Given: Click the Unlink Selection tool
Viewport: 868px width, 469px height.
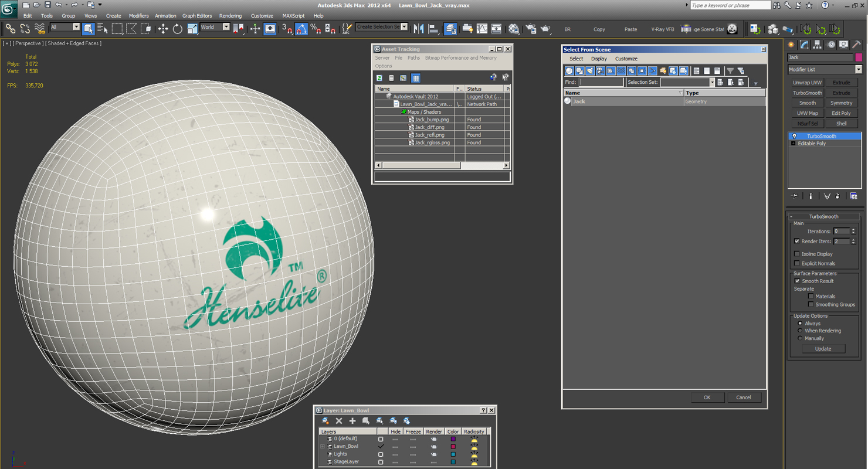Looking at the screenshot, I should pyautogui.click(x=25, y=29).
